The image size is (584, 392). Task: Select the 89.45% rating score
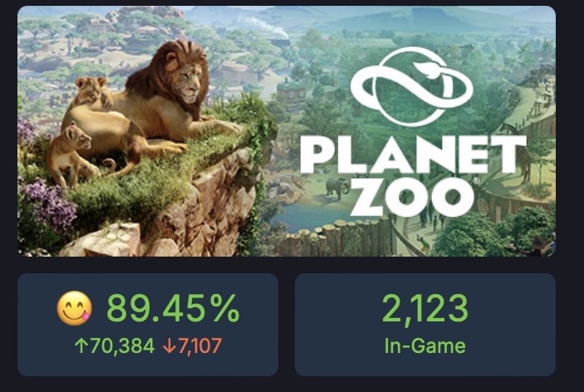point(173,308)
